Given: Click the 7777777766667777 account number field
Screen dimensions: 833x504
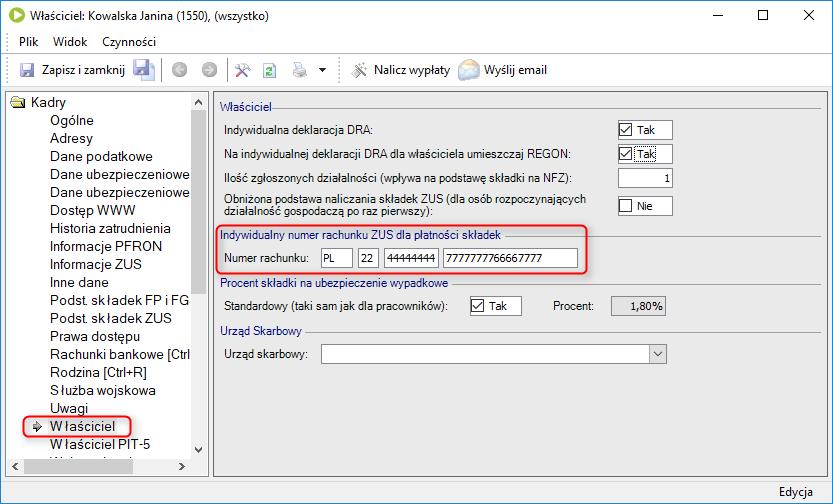Looking at the screenshot, I should pyautogui.click(x=511, y=258).
